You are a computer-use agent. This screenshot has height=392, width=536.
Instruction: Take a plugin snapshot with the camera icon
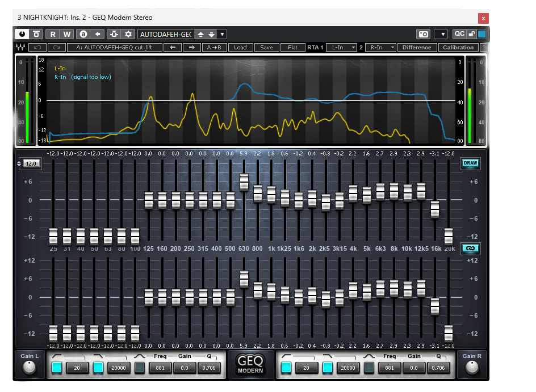coord(423,34)
